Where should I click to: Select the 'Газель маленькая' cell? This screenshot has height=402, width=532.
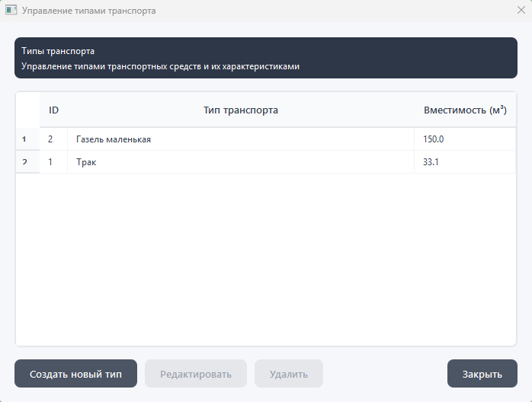tap(240, 139)
